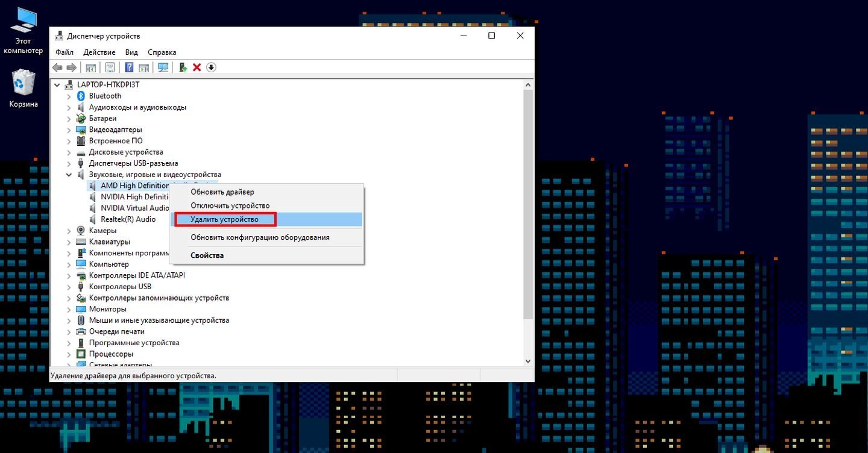868x453 pixels.
Task: Open the Properties toolbar icon
Action: point(110,67)
